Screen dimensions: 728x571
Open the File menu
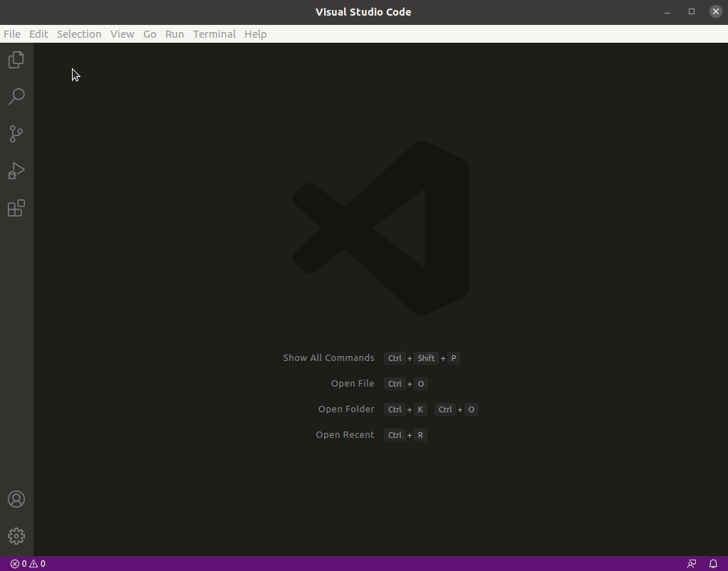(x=11, y=33)
